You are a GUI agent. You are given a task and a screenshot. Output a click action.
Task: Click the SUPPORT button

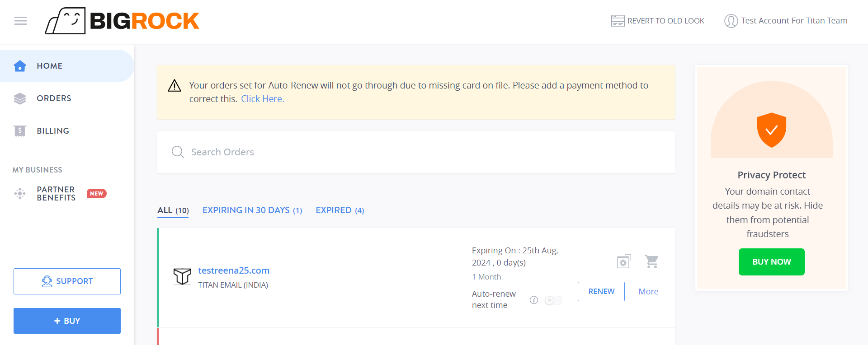pyautogui.click(x=67, y=281)
